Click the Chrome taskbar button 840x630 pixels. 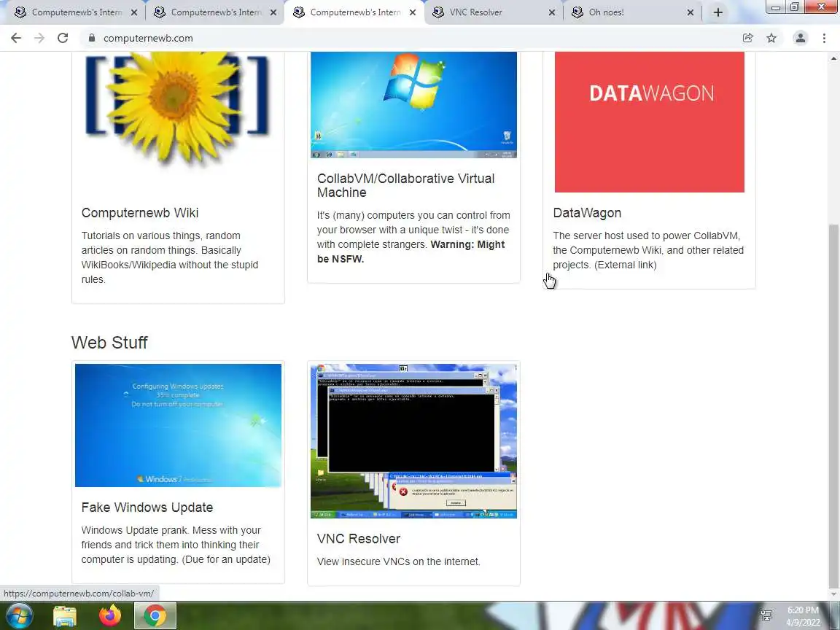coord(155,616)
